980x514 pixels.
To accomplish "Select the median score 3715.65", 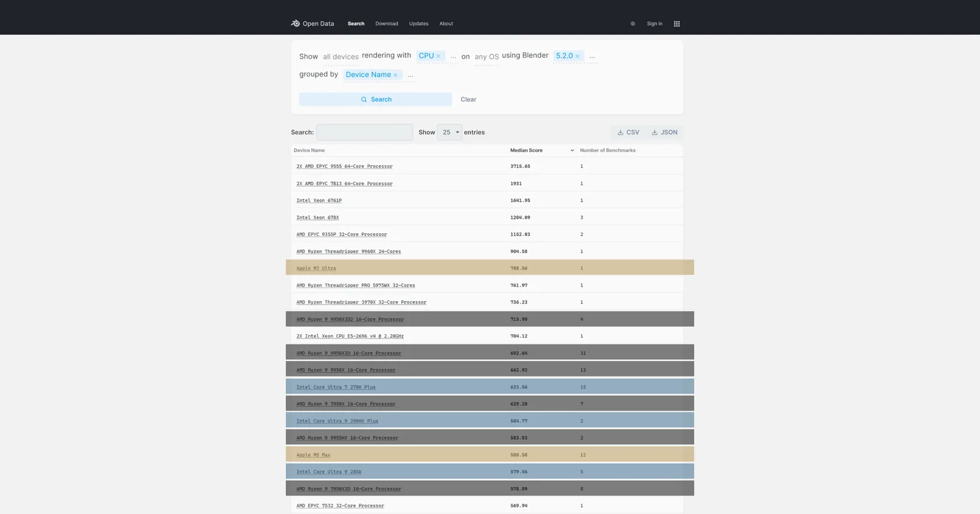I will point(520,166).
